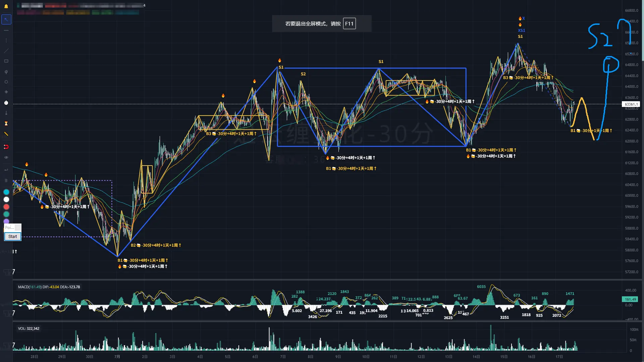The image size is (644, 362).
Task: Pick the teal green color swatch
Action: tap(6, 214)
